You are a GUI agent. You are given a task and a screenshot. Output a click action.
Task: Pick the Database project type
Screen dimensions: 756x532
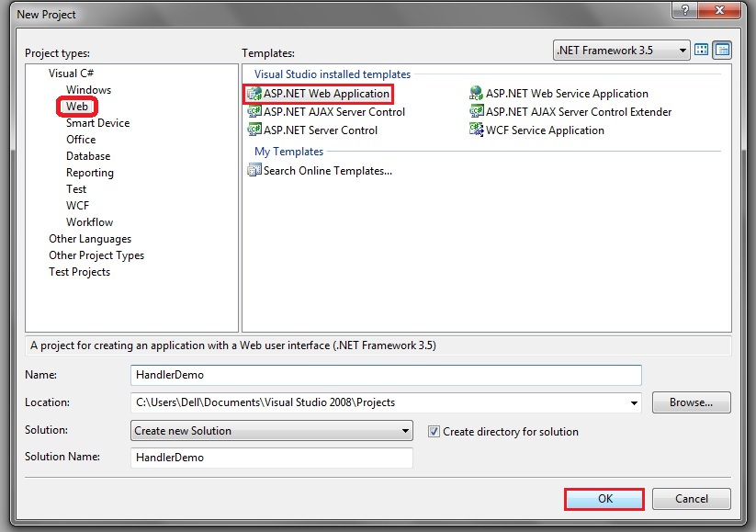click(88, 156)
